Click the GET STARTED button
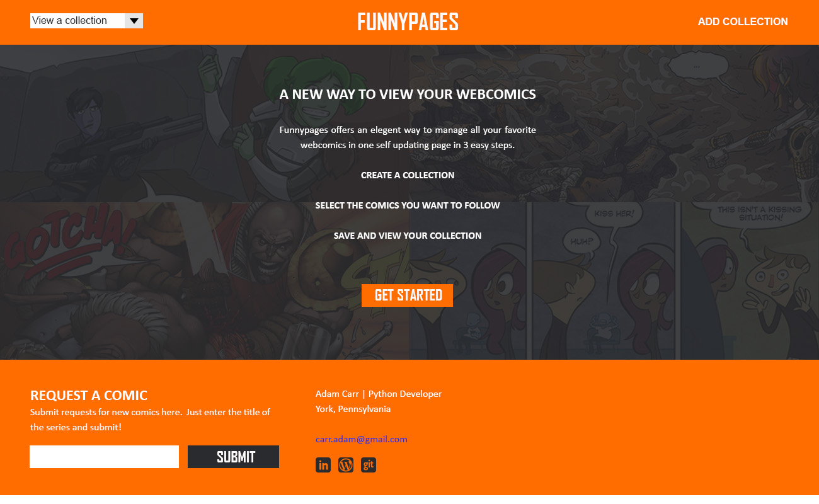Image resolution: width=819 pixels, height=504 pixels. tap(407, 295)
